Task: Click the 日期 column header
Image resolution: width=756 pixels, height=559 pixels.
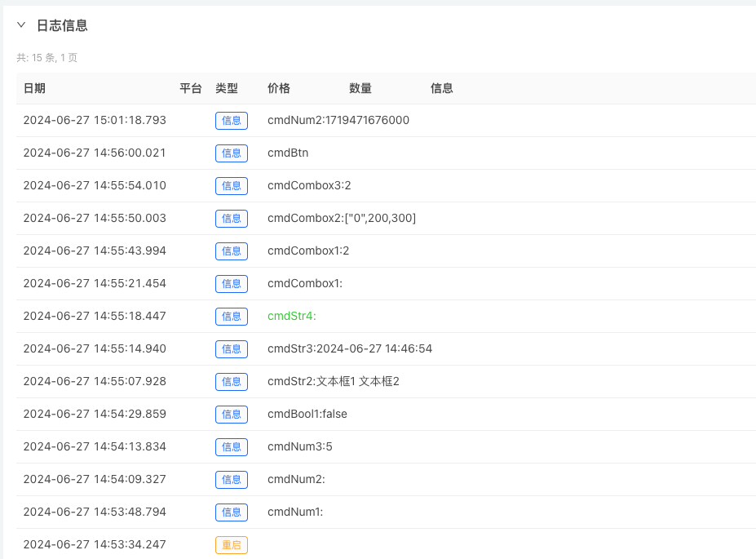Action: click(x=34, y=88)
